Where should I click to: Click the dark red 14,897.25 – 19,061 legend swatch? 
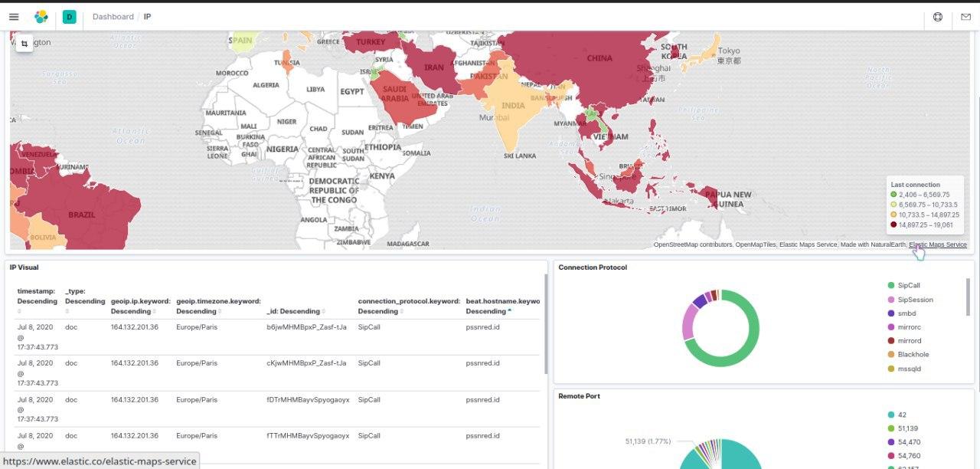coord(893,225)
